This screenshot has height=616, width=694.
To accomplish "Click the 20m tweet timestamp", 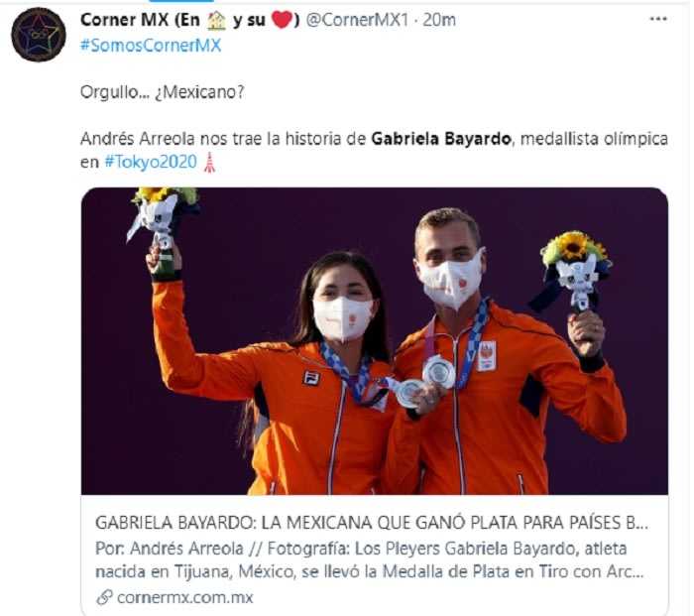I will [439, 20].
